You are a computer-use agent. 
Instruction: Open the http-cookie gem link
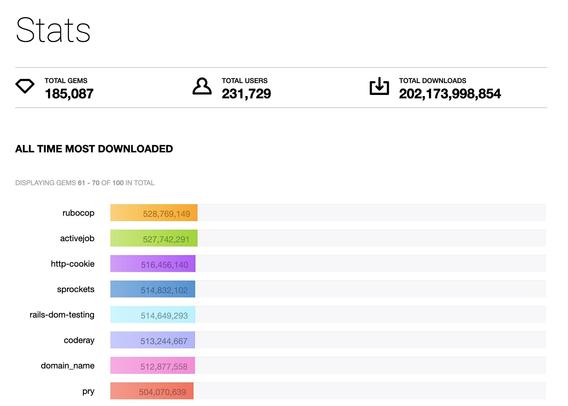72,264
